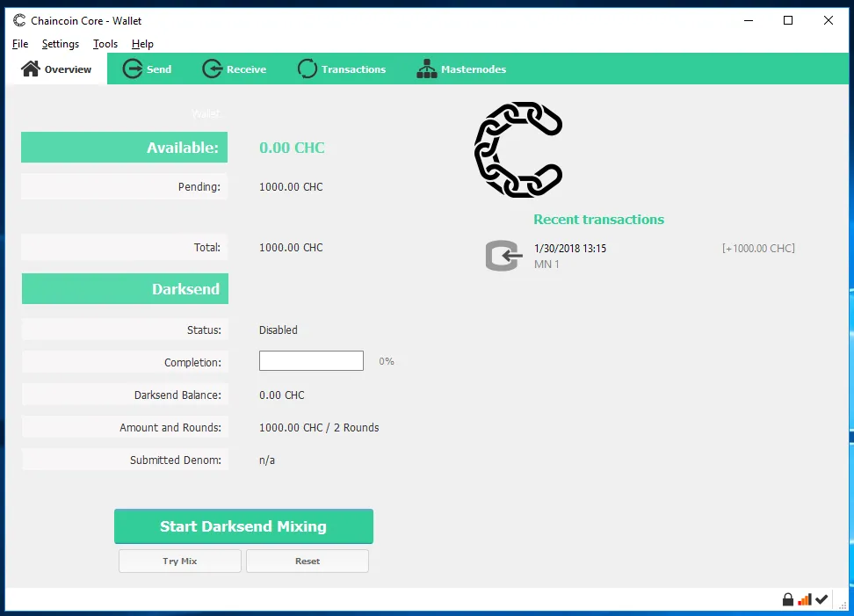Image resolution: width=854 pixels, height=616 pixels.
Task: Click the Submitted Denom n/a value
Action: (x=267, y=460)
